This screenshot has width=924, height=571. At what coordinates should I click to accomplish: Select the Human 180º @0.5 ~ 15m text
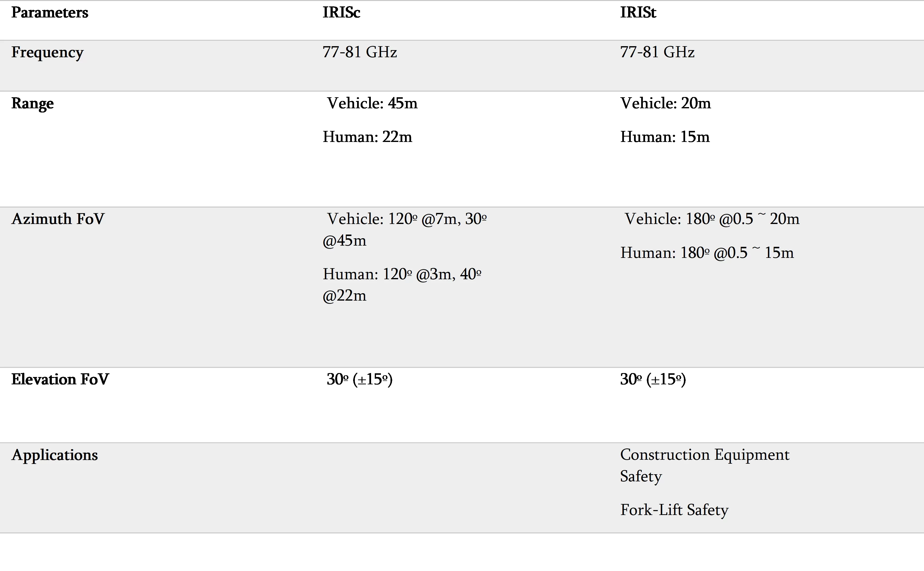(707, 253)
